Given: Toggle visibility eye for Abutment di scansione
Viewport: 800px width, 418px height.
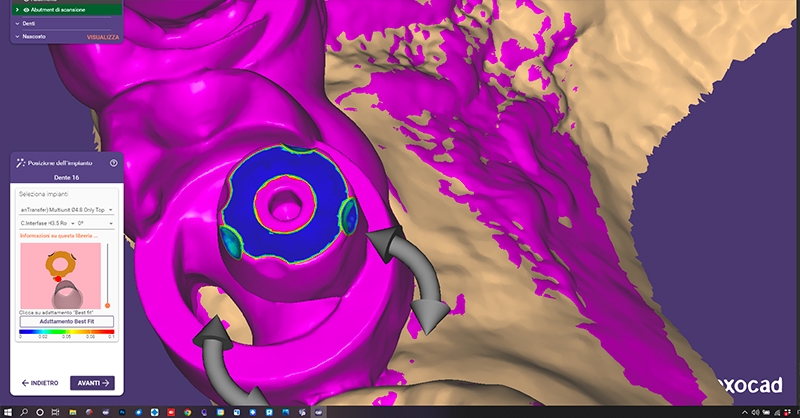Looking at the screenshot, I should pos(27,9).
